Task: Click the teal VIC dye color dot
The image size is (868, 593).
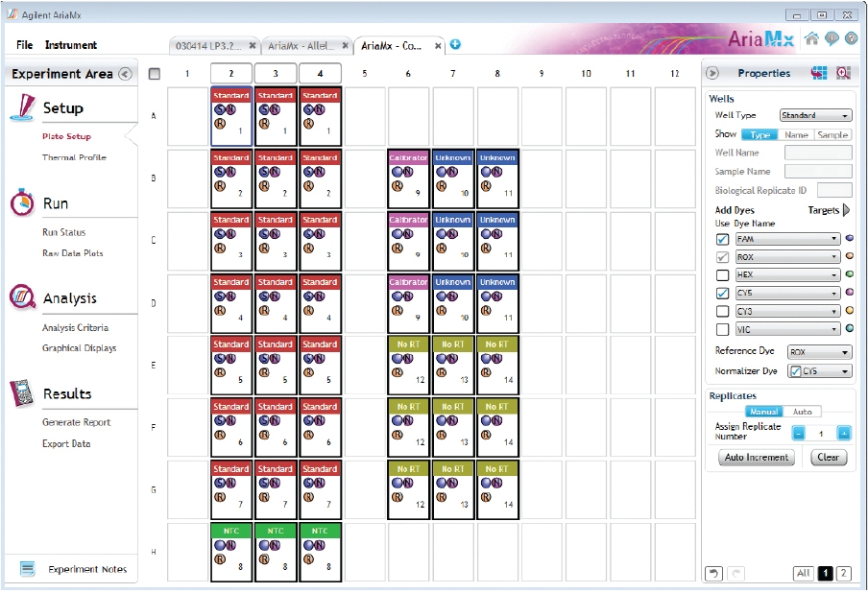Action: click(850, 328)
